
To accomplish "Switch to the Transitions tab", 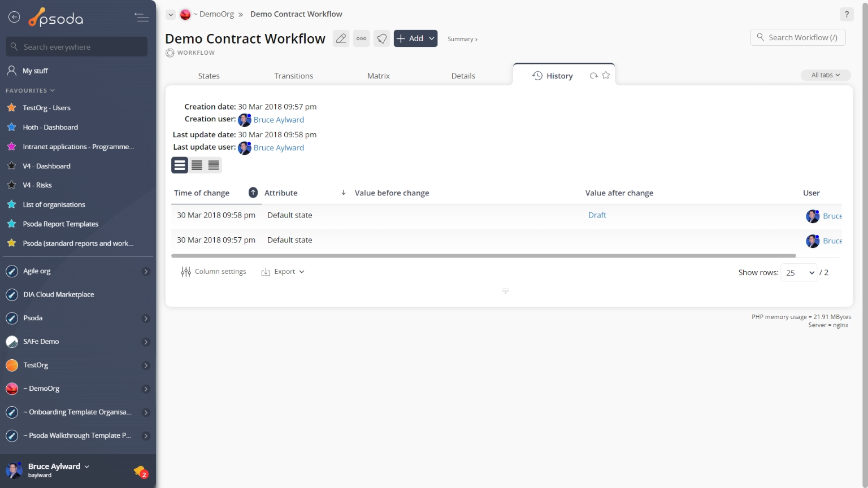I will point(293,76).
